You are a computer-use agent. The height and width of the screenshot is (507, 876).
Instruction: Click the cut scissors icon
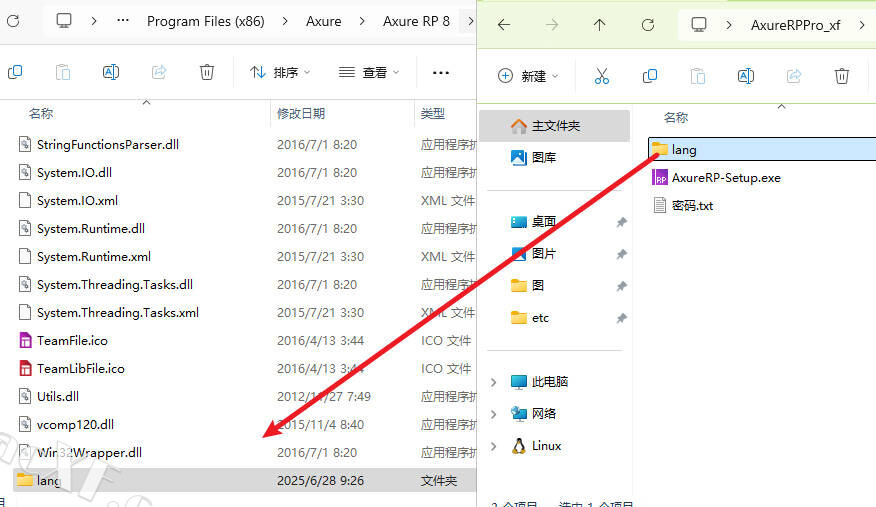(x=602, y=76)
